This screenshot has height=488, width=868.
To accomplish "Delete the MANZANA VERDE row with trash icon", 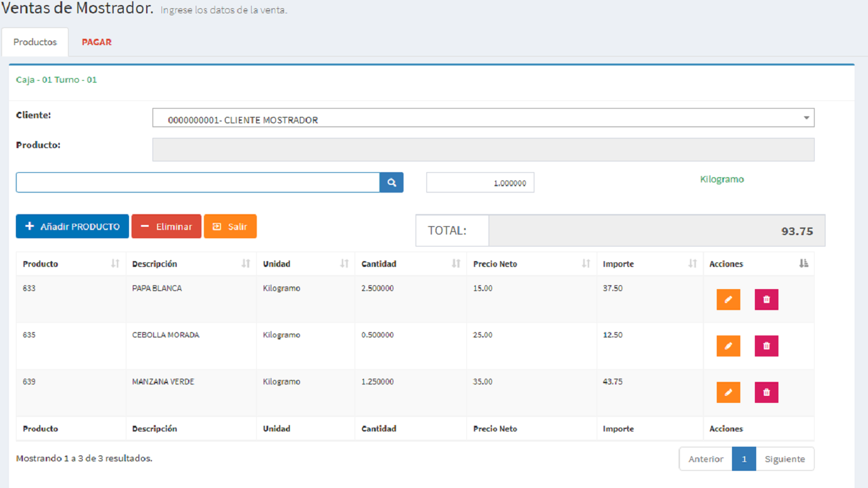I will pyautogui.click(x=766, y=392).
